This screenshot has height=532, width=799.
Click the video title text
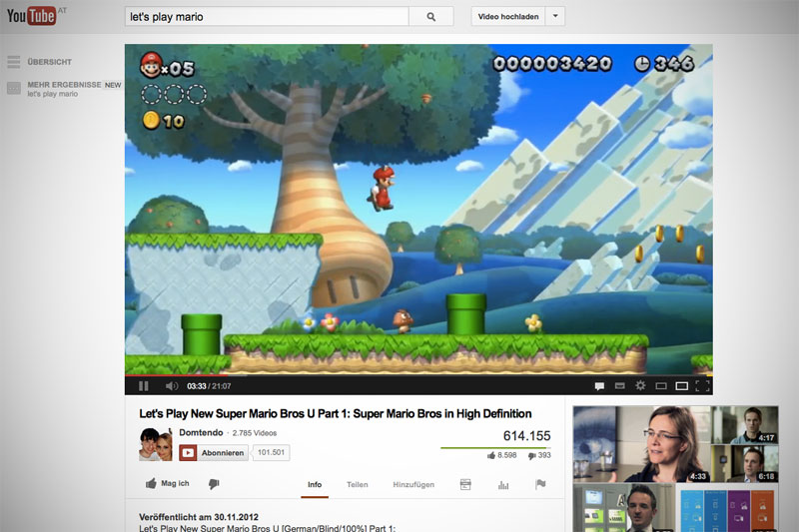pyautogui.click(x=336, y=413)
